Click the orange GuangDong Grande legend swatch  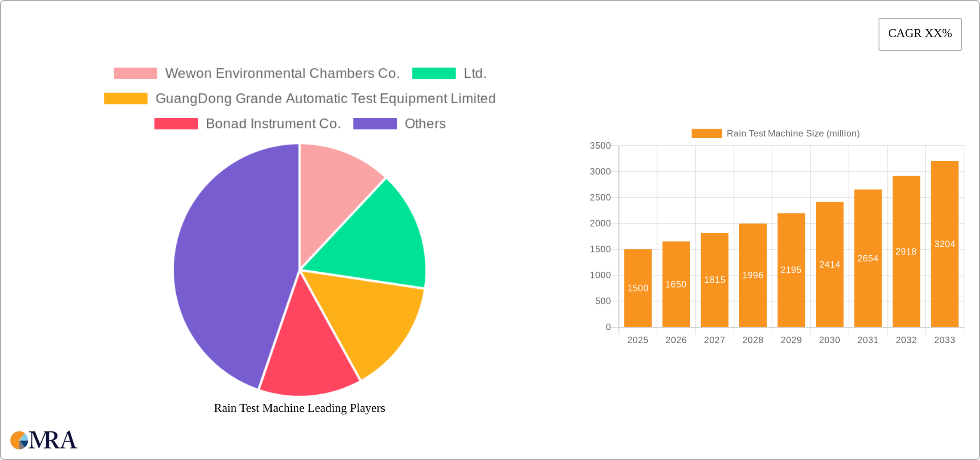(126, 98)
